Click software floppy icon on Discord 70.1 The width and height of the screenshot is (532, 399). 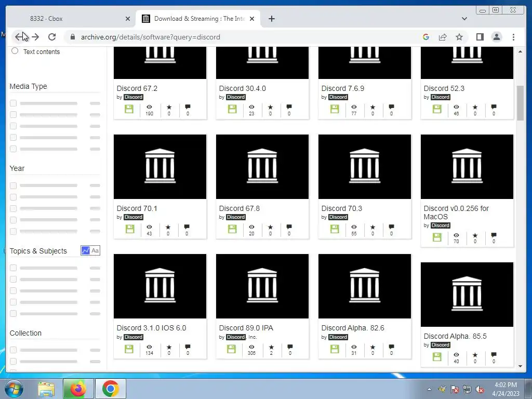pos(130,229)
